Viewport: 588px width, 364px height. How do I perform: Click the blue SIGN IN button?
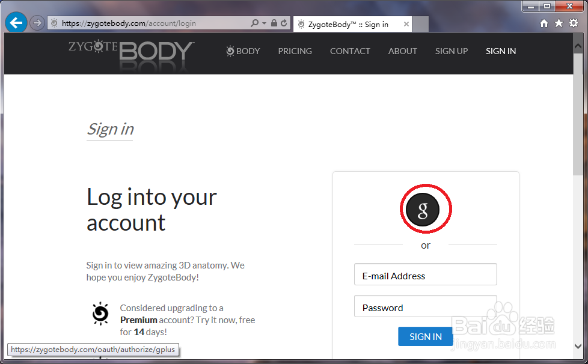click(x=425, y=336)
